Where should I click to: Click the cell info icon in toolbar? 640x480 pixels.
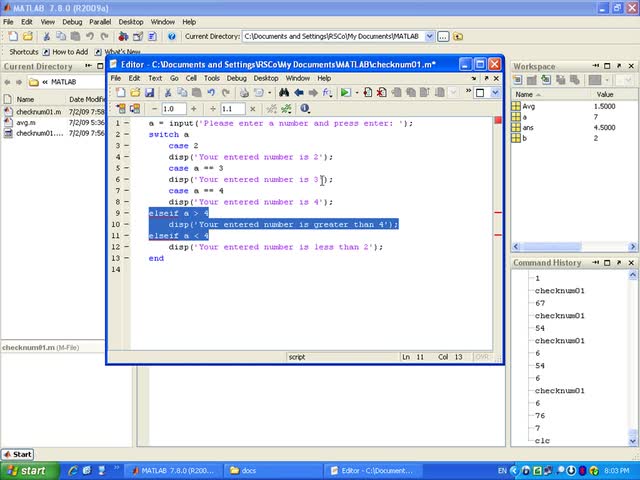point(304,108)
